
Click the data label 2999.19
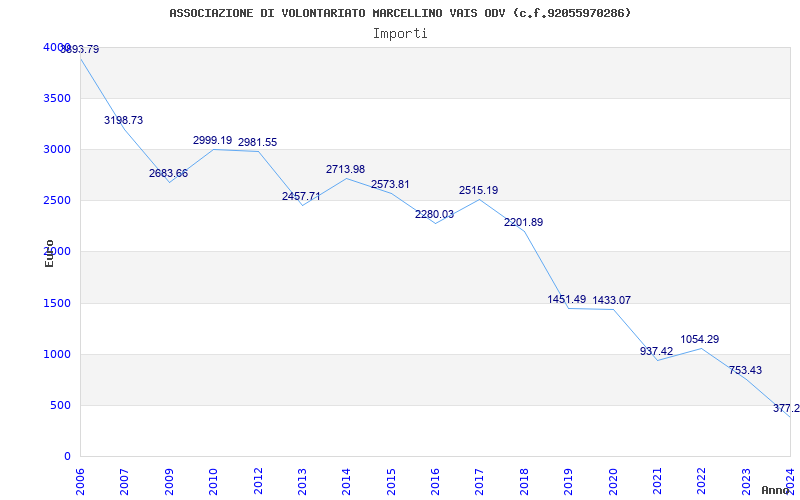pyautogui.click(x=212, y=140)
